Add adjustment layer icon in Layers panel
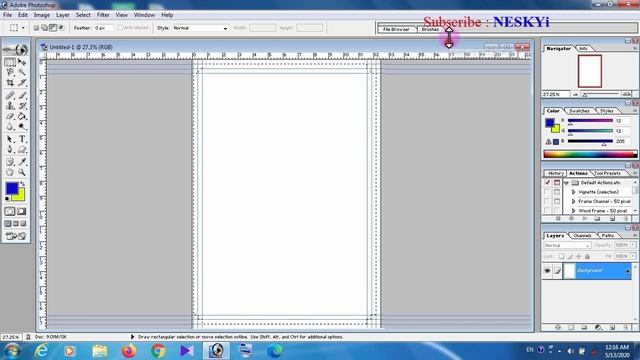Viewport: 640px width, 360px height. [598, 327]
